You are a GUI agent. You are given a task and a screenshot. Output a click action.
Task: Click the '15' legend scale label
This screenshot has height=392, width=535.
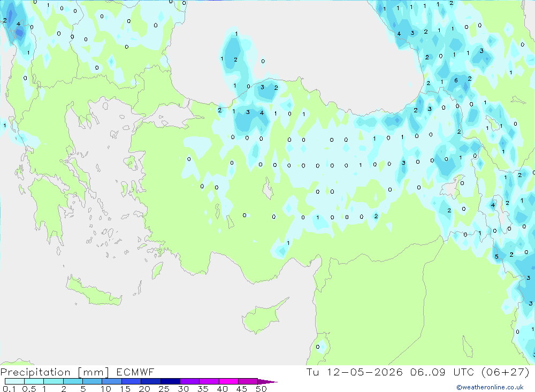[x=125, y=389]
